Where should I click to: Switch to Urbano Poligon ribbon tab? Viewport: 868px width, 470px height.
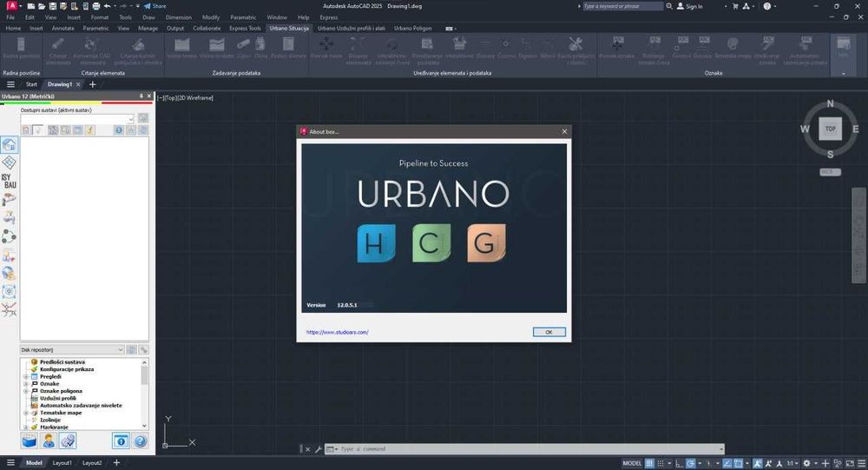(x=413, y=28)
